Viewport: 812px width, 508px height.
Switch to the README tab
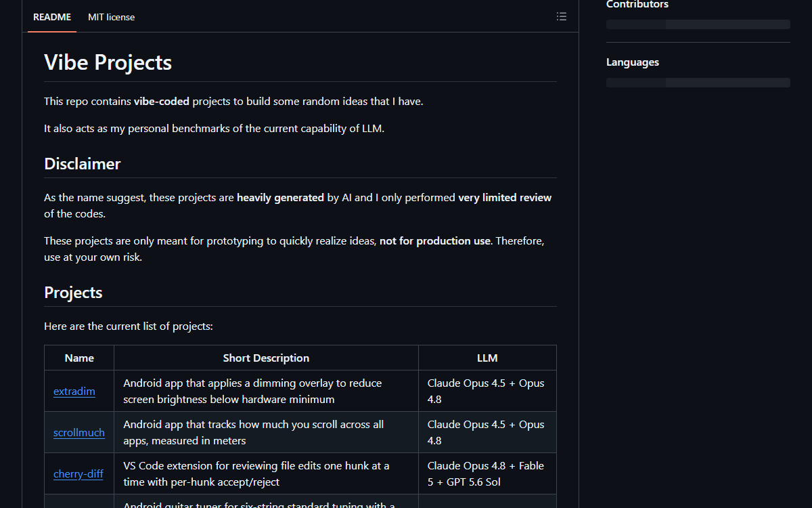(52, 17)
